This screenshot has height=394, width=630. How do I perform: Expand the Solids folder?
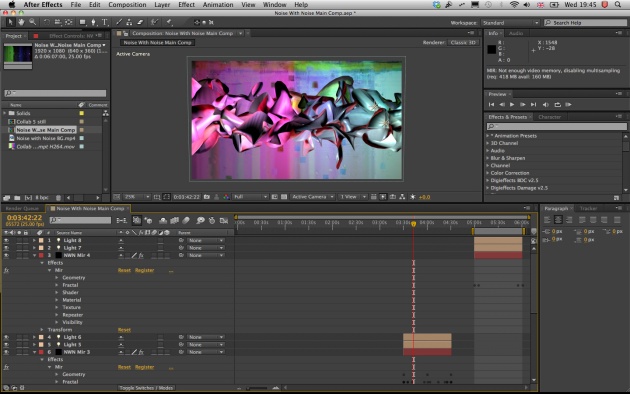(5, 113)
